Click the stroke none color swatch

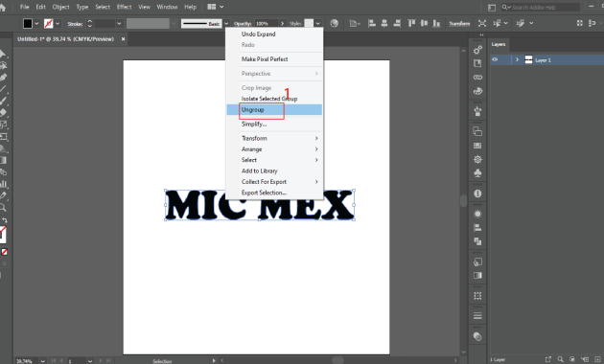tap(49, 24)
